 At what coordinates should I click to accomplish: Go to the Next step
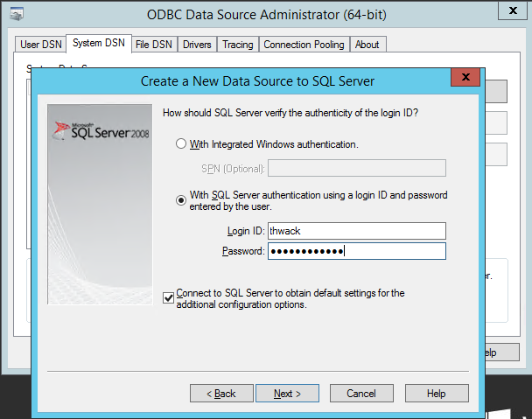pos(287,394)
